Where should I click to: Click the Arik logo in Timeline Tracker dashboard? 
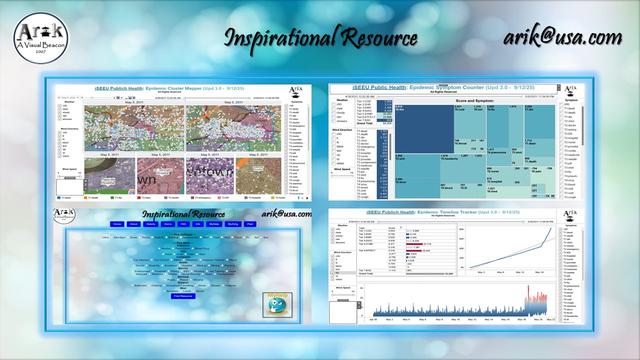570,215
